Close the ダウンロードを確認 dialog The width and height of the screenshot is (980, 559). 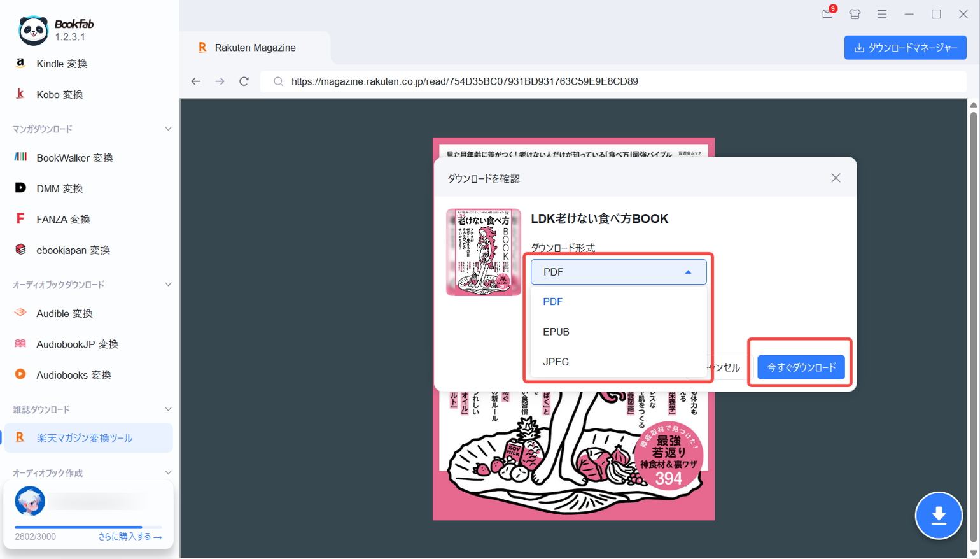click(x=836, y=178)
